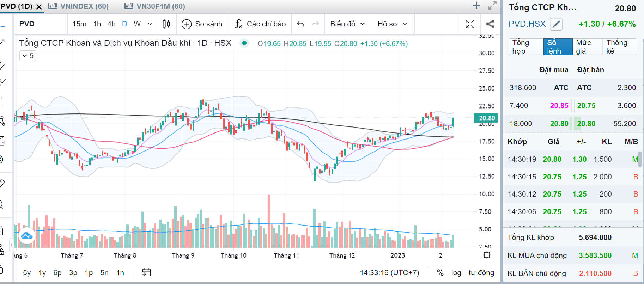Select the 4h timeframe
This screenshot has height=284, width=644.
[x=111, y=24]
